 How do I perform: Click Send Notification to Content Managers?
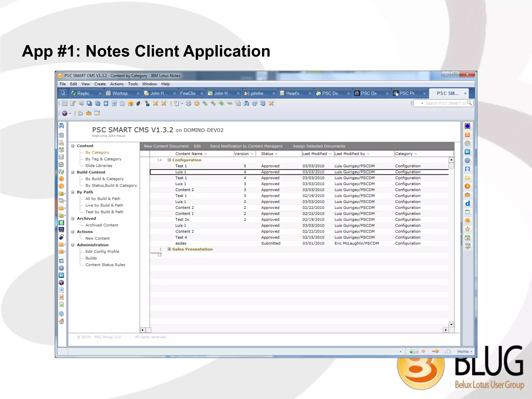pos(246,146)
